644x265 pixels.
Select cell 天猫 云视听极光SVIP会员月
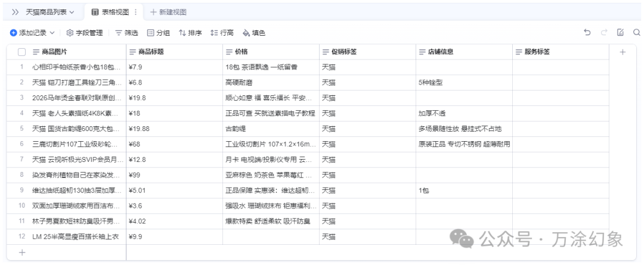tap(77, 160)
